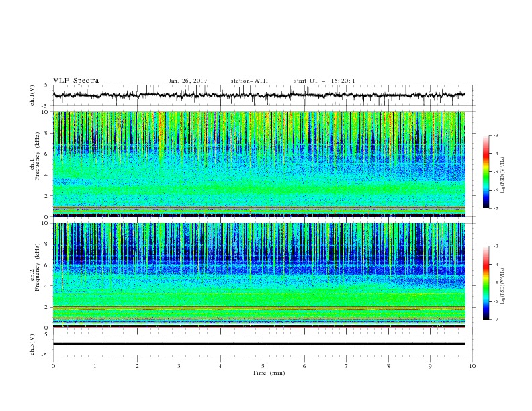Click the ch.2 spectrogram colorbar
Screen dimensions: 532x411
tap(486, 283)
